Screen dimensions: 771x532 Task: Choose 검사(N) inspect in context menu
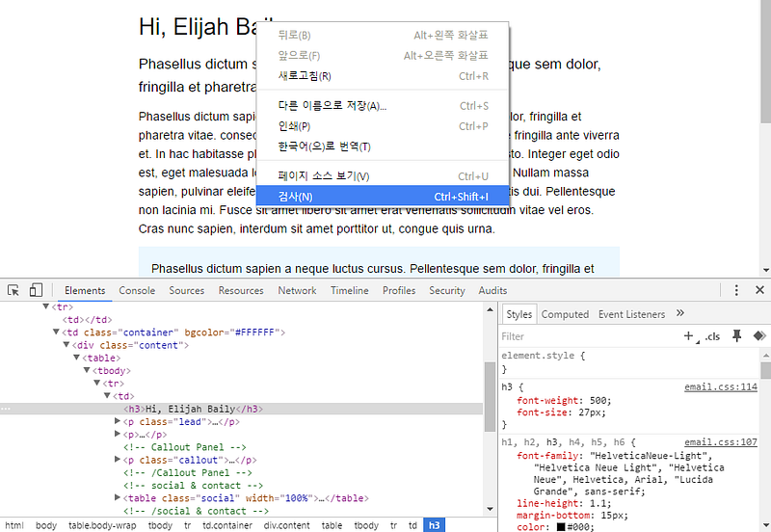tap(383, 197)
